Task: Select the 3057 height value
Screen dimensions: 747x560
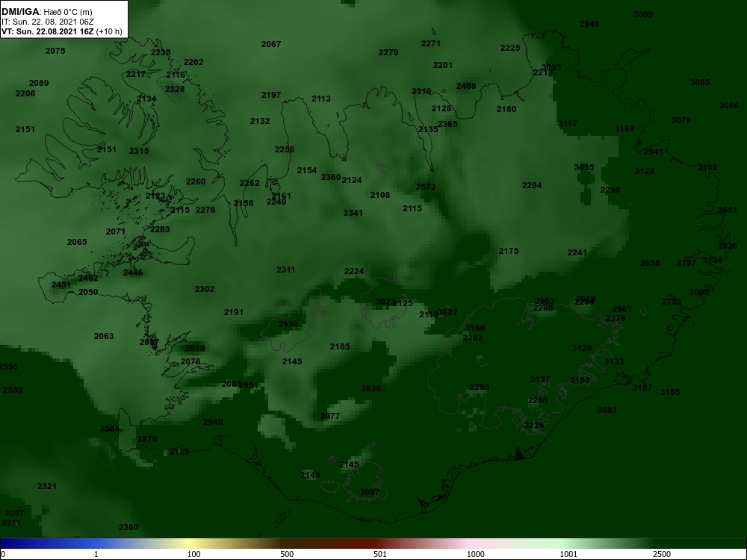Action: (13, 513)
